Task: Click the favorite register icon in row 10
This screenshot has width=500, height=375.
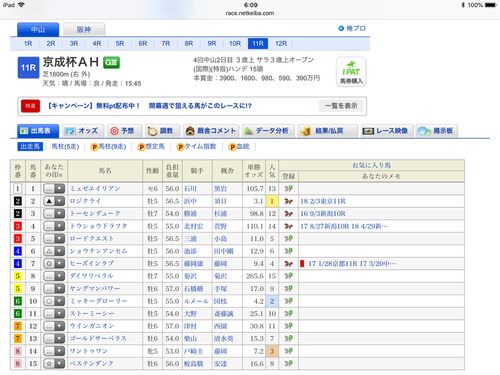Action: [x=288, y=301]
